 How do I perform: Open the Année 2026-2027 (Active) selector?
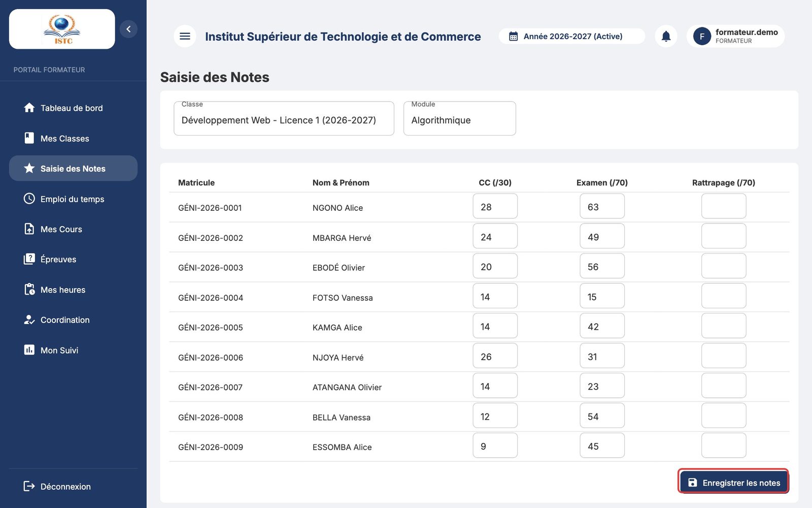click(x=572, y=37)
